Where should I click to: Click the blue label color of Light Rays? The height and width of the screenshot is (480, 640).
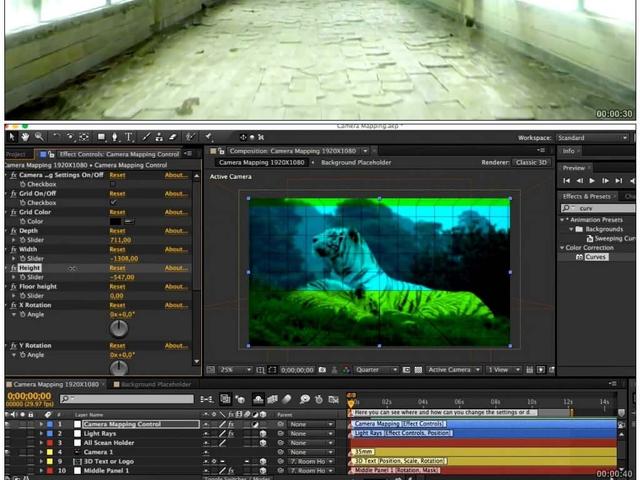pos(50,433)
